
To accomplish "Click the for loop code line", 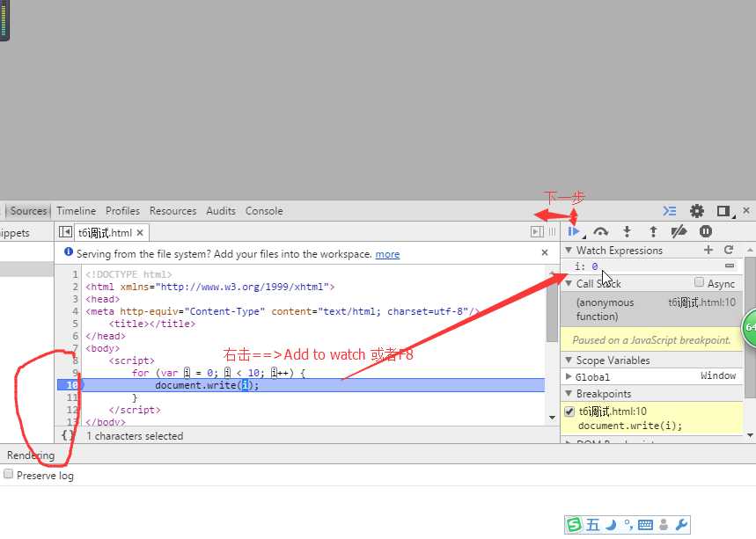I will coord(218,373).
